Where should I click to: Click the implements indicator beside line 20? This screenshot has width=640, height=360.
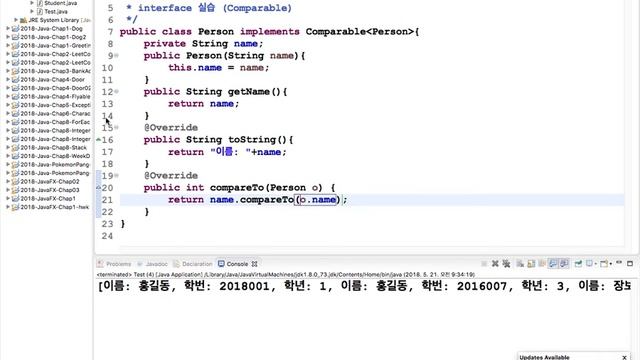coord(98,188)
